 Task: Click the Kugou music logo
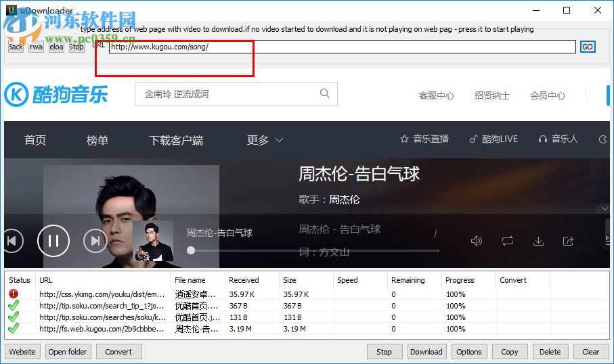click(x=56, y=94)
